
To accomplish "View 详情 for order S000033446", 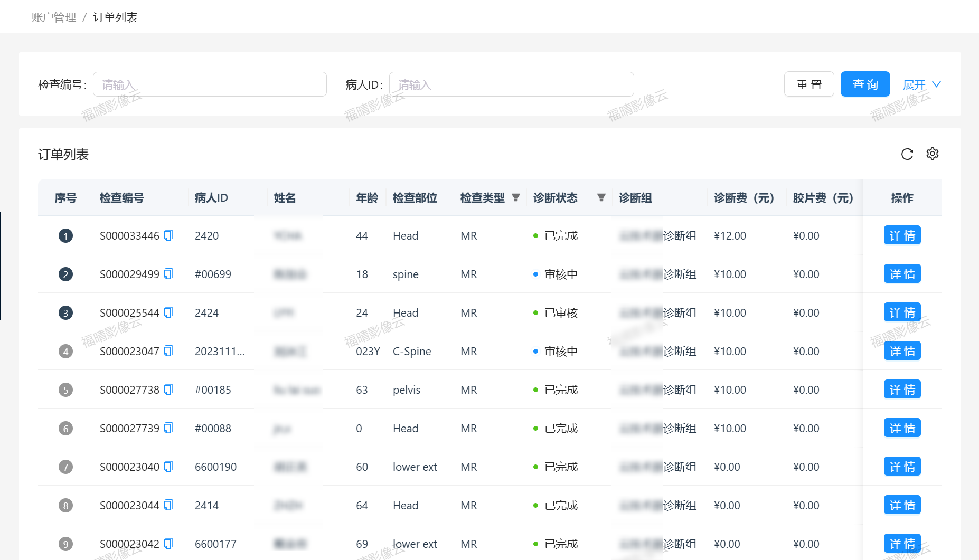I will pos(902,235).
